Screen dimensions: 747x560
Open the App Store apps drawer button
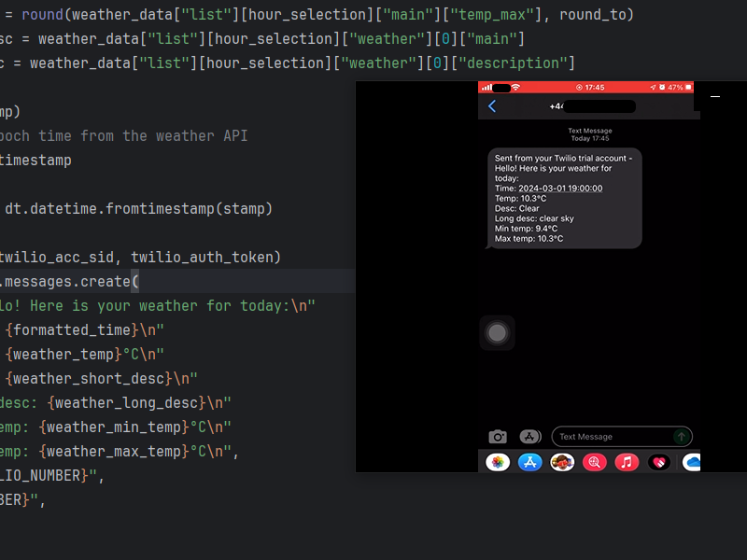tap(530, 437)
